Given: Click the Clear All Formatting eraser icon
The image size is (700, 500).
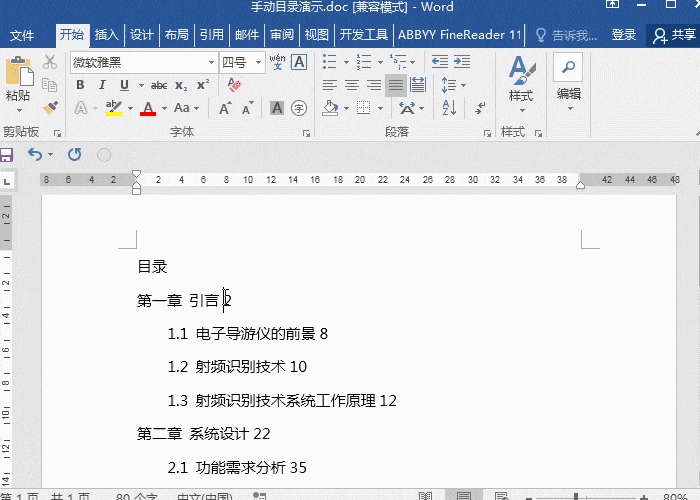Looking at the screenshot, I should [234, 85].
